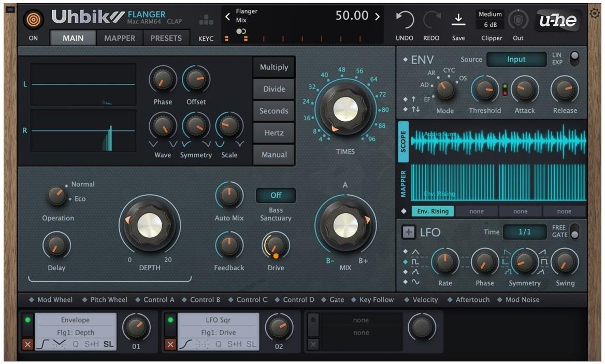The width and height of the screenshot is (605, 364).
Task: Toggle the FREE GATE switch
Action: point(574,231)
